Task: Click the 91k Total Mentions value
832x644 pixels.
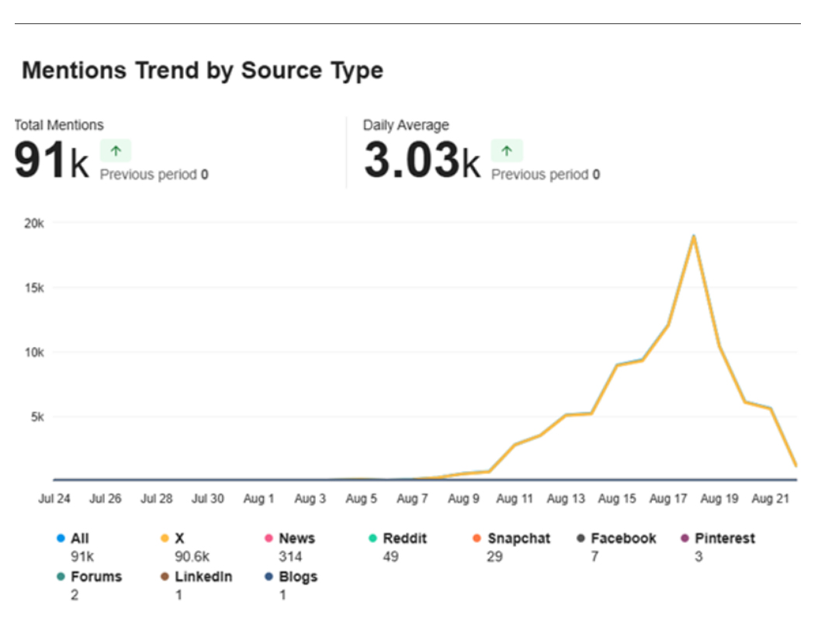Action: (x=52, y=161)
